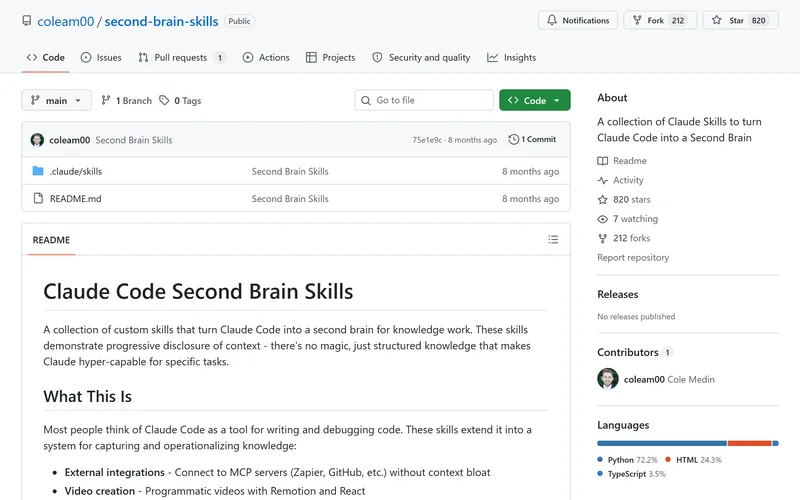Select the Code tab
800x500 pixels.
pos(45,58)
